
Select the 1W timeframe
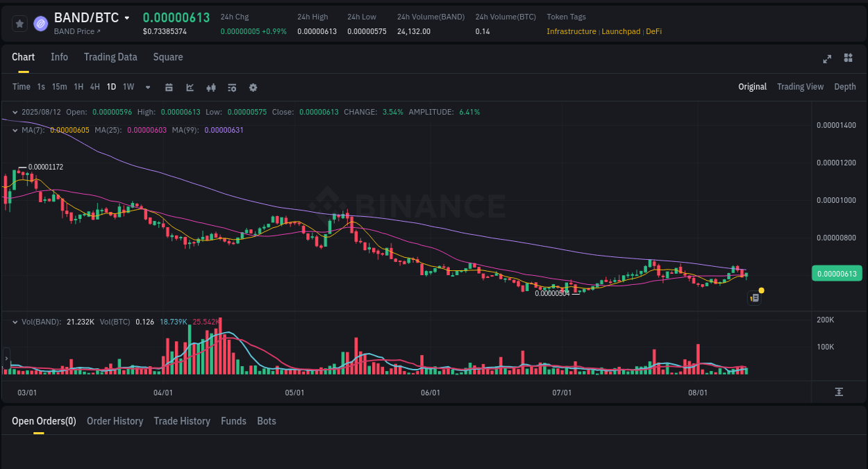coord(128,87)
